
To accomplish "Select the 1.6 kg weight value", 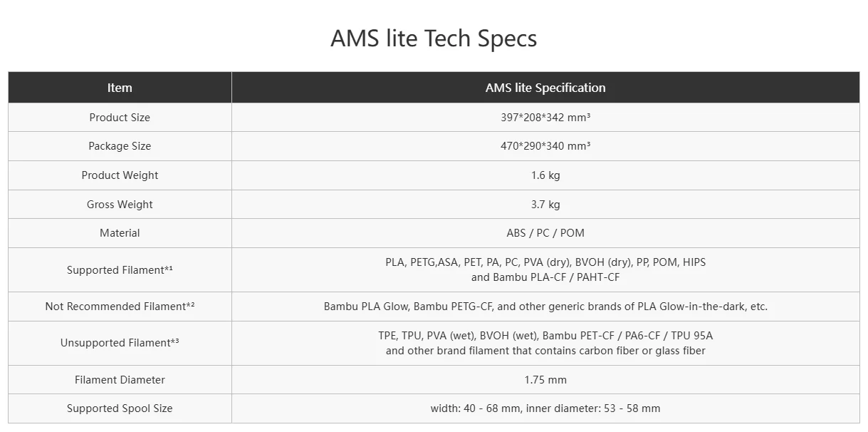I will pyautogui.click(x=545, y=175).
